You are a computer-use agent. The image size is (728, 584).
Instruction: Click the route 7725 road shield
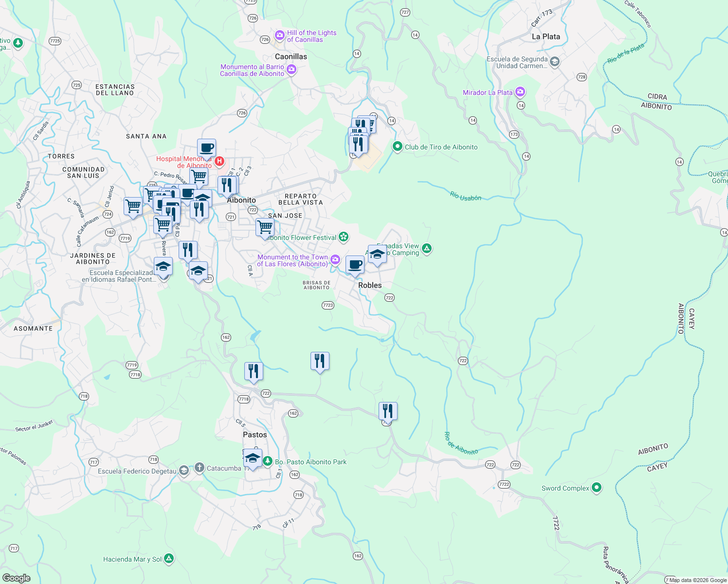coord(55,41)
